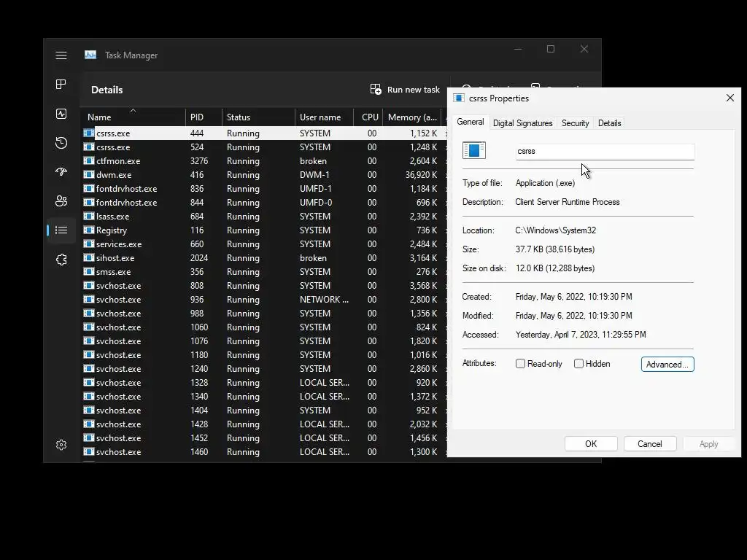Click the Accessed date value
747x560 pixels.
[581, 335]
